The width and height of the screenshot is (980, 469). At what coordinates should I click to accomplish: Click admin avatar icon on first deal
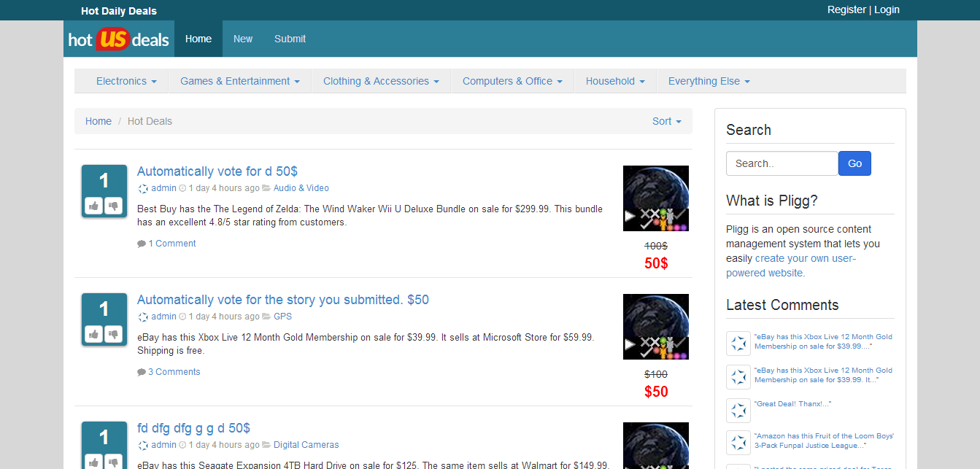coord(143,188)
